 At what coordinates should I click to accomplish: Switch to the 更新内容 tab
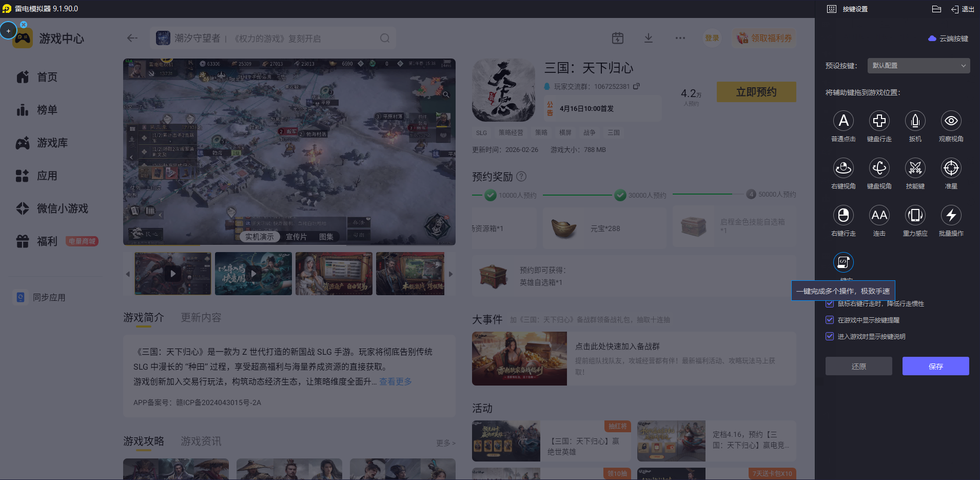tap(201, 318)
